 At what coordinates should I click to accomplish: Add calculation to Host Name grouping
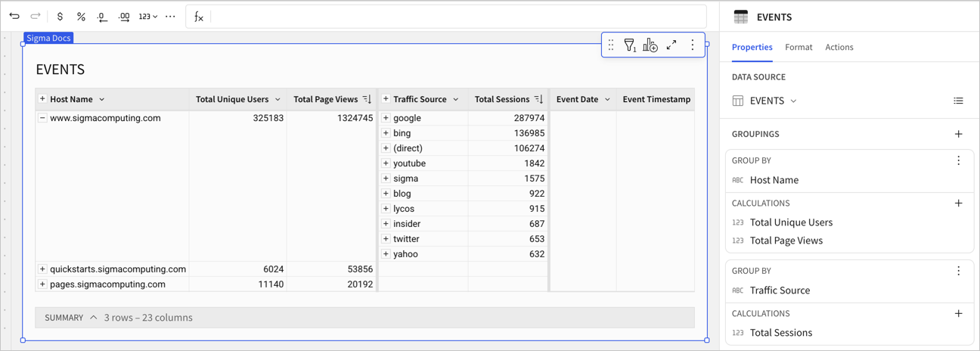pyautogui.click(x=959, y=203)
